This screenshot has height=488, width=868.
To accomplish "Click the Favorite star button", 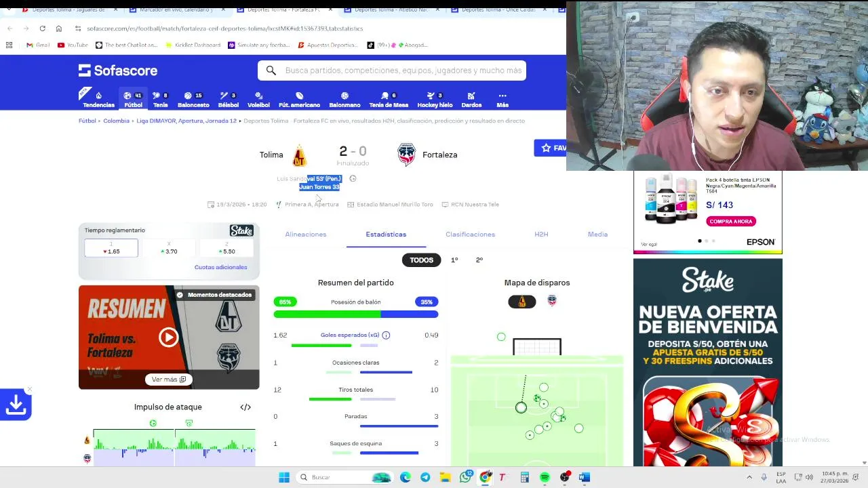I will pyautogui.click(x=550, y=148).
